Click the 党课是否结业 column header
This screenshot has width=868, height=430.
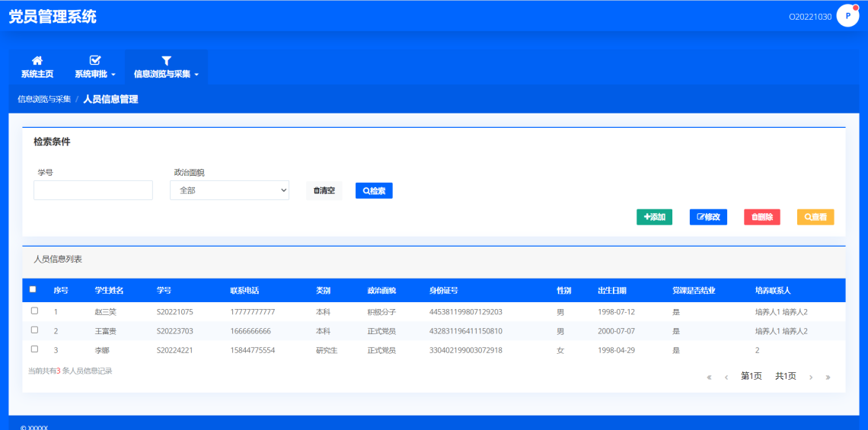coord(694,291)
